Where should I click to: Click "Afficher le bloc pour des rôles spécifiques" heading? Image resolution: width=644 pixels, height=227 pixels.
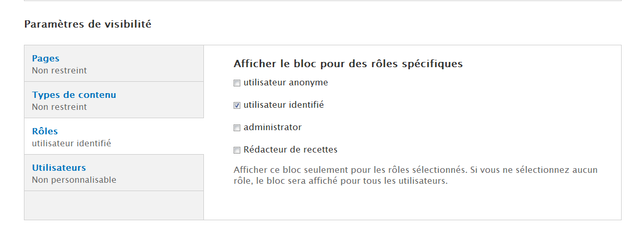click(x=348, y=64)
